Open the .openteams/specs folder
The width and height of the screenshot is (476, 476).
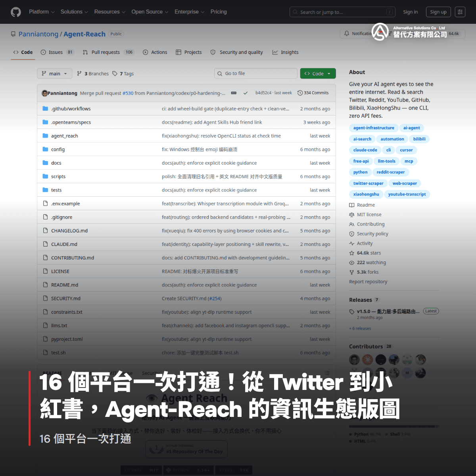point(71,122)
